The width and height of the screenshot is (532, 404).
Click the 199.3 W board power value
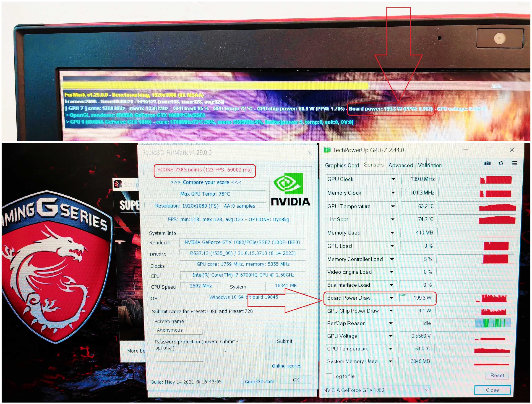tap(422, 298)
